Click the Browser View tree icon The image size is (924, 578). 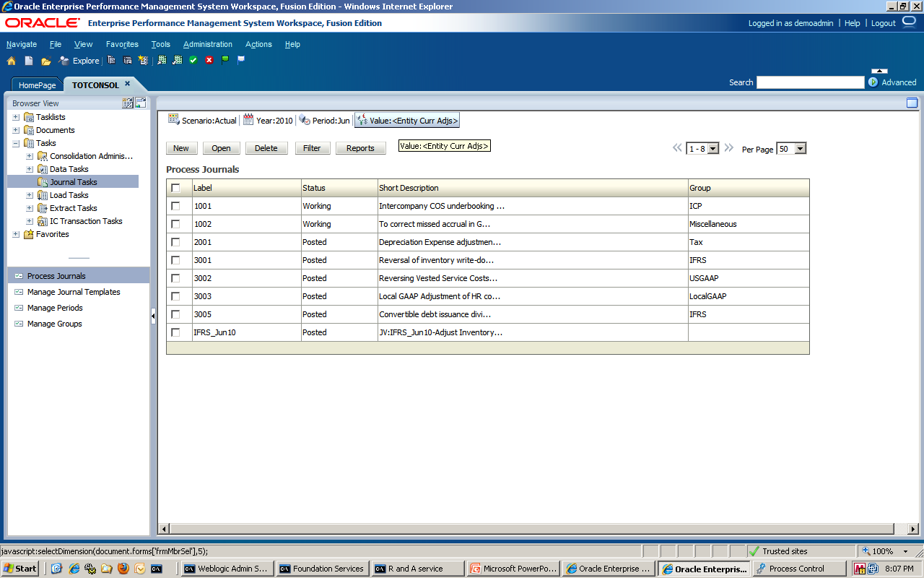tap(128, 103)
